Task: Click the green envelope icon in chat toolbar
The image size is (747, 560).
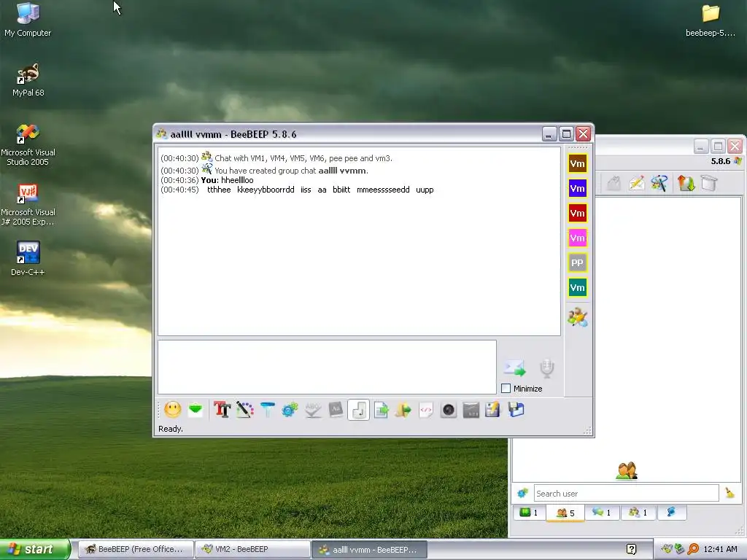Action: coord(196,410)
